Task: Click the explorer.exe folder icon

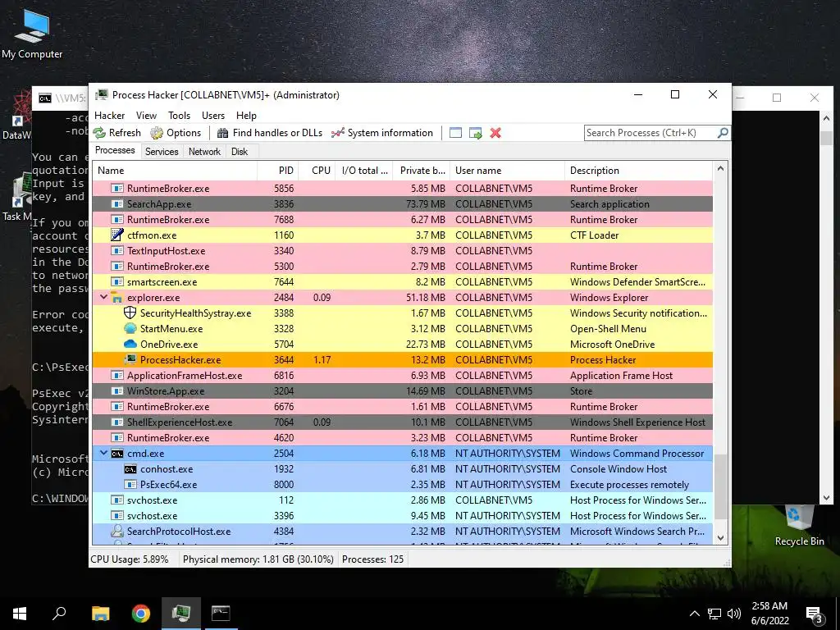Action: click(116, 297)
